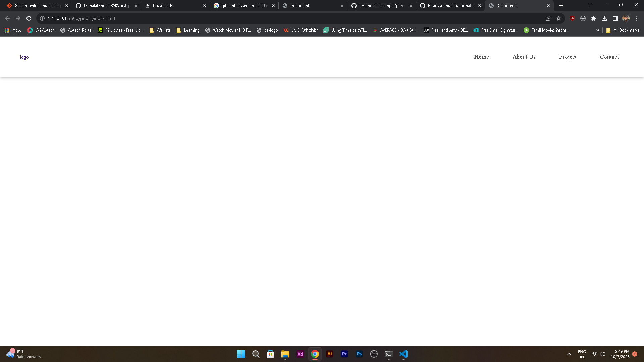Switch to the Downloads tab

click(174, 6)
